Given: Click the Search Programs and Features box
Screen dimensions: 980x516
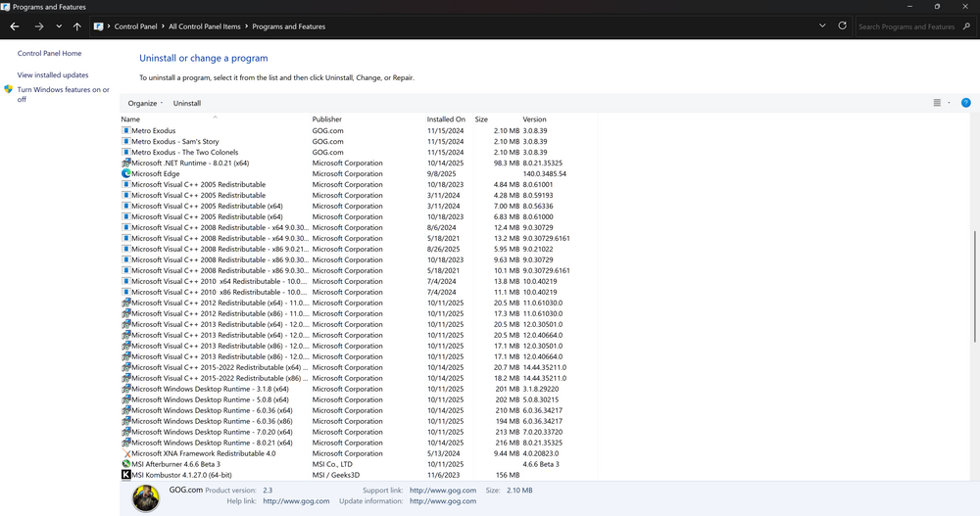Looking at the screenshot, I should (x=906, y=26).
